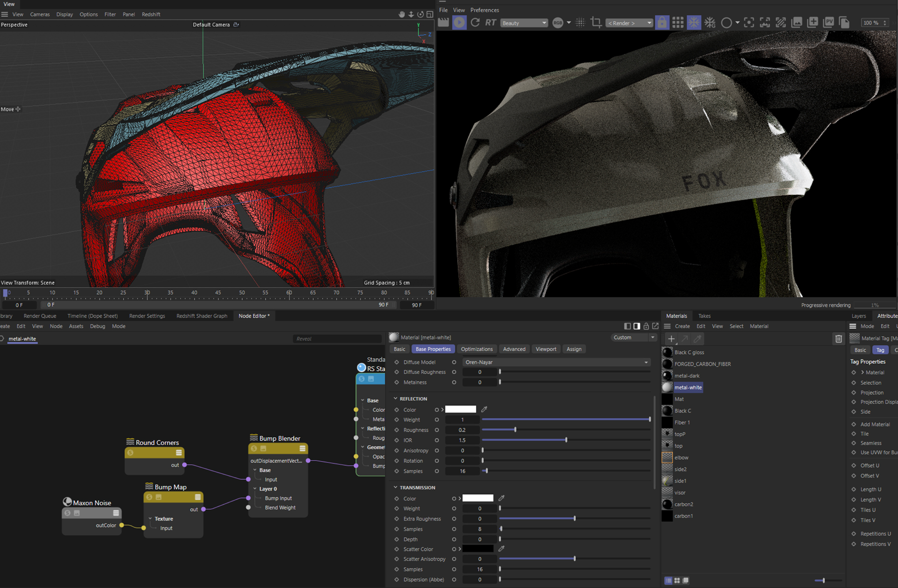Image resolution: width=898 pixels, height=588 pixels.
Task: Click the PV send to Picture Viewer icon
Action: tap(828, 22)
